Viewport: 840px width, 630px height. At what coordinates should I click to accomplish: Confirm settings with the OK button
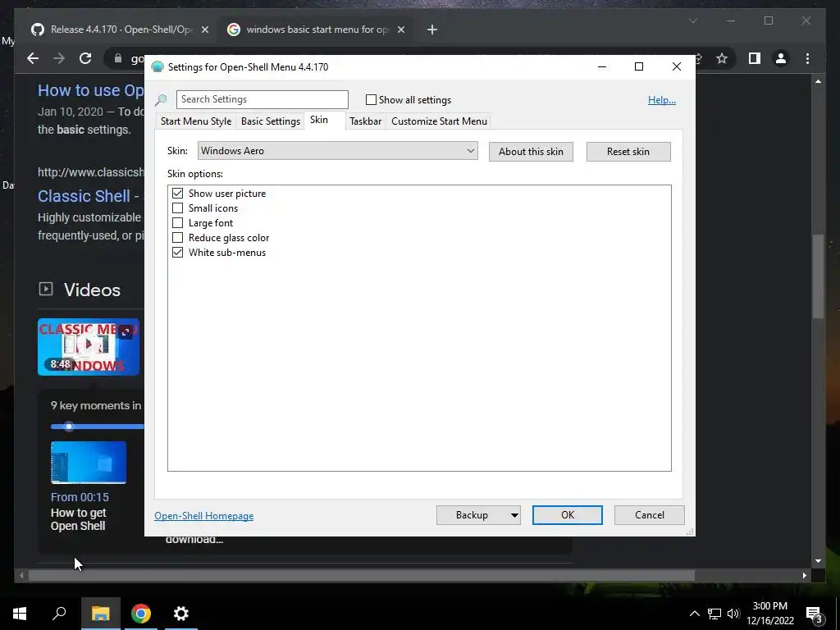pos(568,515)
